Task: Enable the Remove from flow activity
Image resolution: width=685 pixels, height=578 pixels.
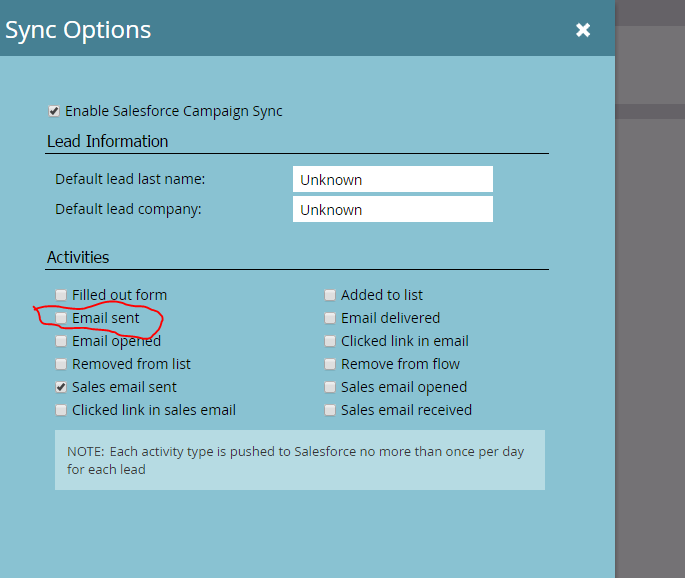Action: pos(330,364)
